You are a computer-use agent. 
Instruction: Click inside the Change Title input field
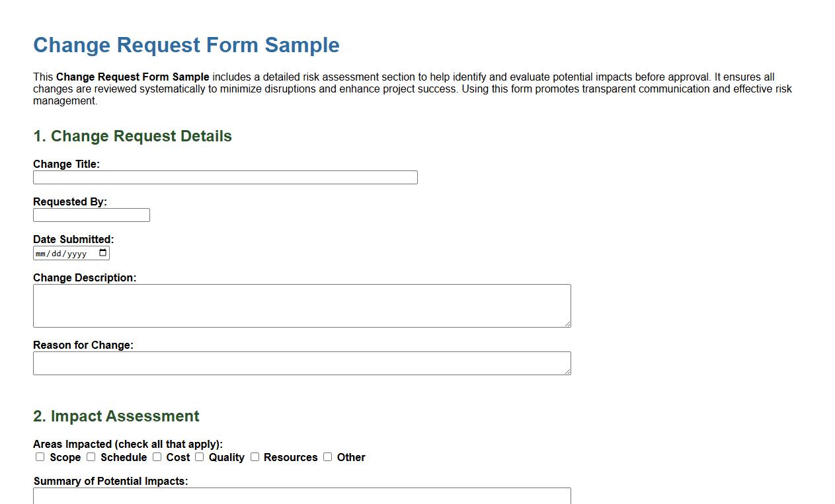tap(225, 177)
